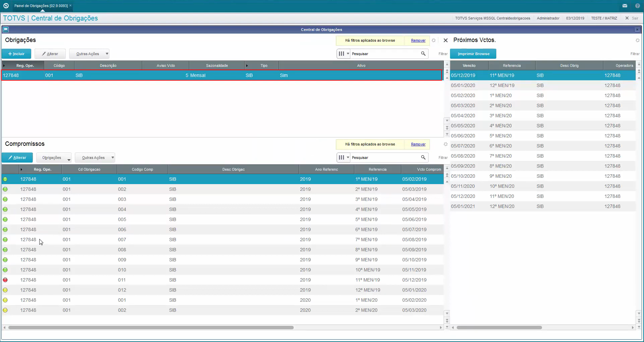644x342 pixels.
Task: Sort by Referencia header in Próximos Vctos.
Action: point(512,66)
